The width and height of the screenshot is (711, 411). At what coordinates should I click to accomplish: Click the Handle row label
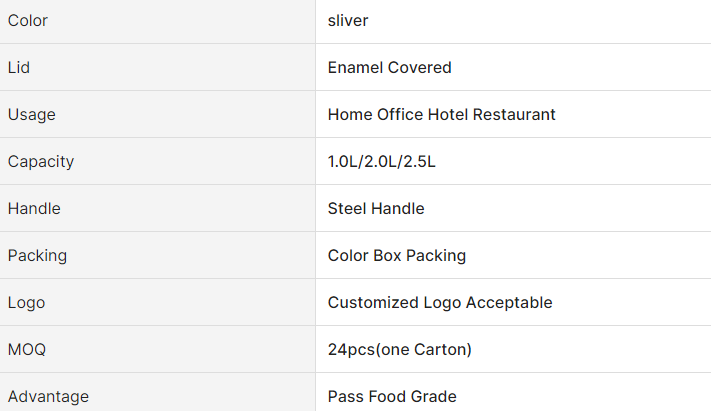(x=34, y=209)
